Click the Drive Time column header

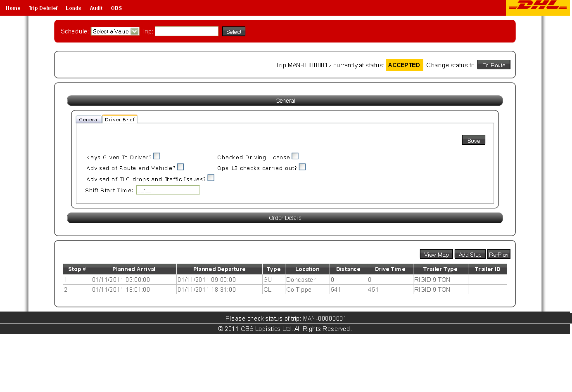(x=390, y=269)
